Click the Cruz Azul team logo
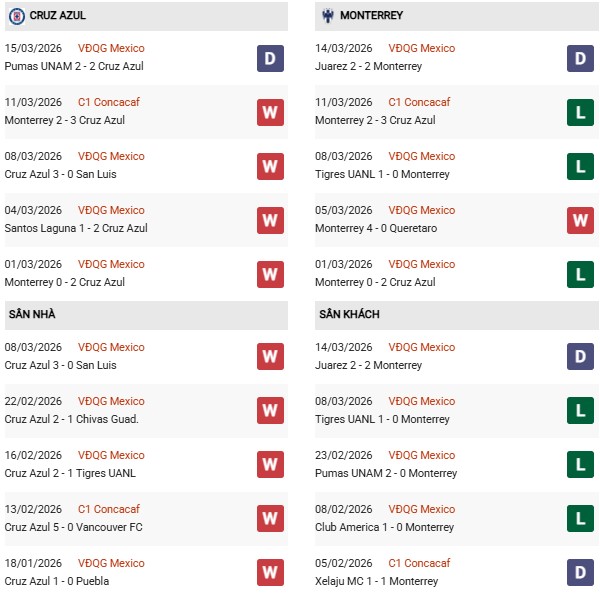 click(14, 16)
